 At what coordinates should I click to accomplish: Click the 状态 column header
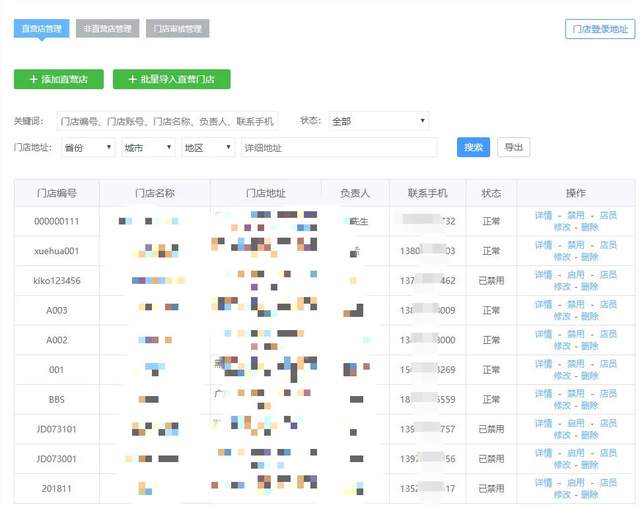click(491, 193)
